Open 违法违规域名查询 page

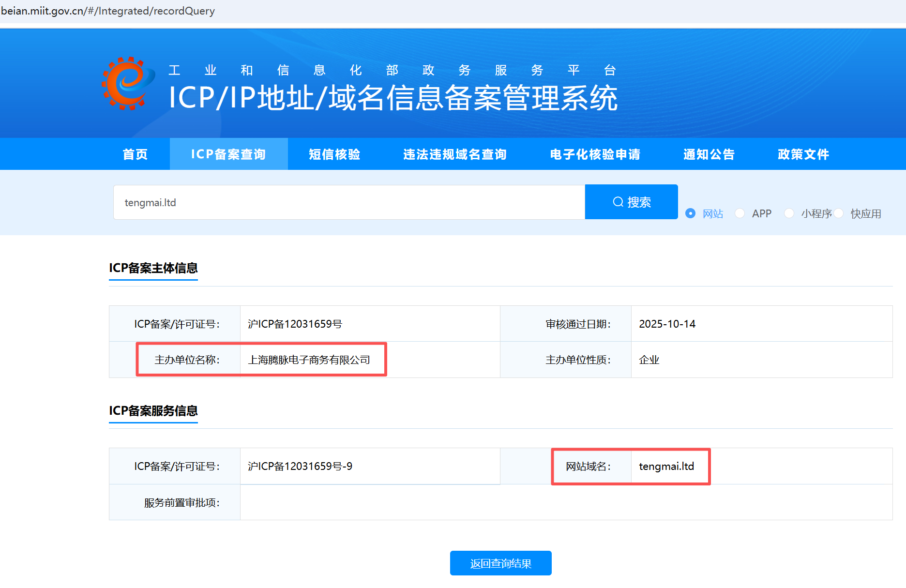pyautogui.click(x=454, y=154)
